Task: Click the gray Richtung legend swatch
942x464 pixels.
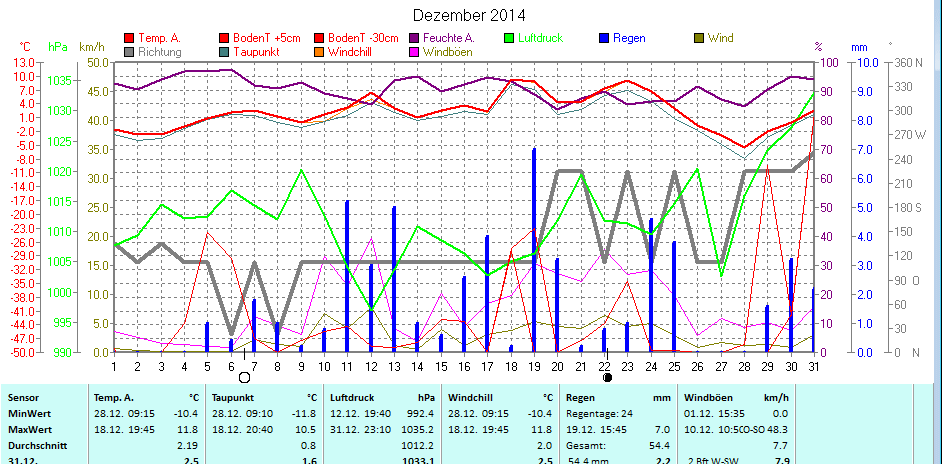Action: tap(129, 52)
